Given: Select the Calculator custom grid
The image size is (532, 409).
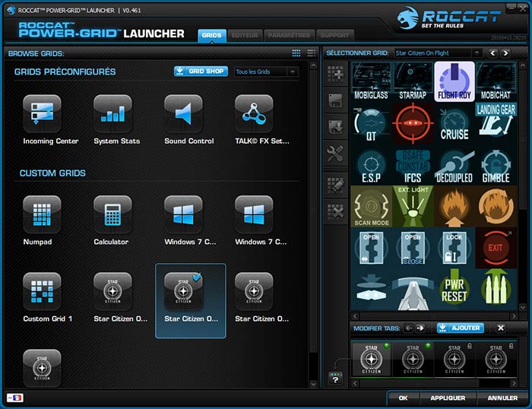Looking at the screenshot, I should pyautogui.click(x=112, y=214).
